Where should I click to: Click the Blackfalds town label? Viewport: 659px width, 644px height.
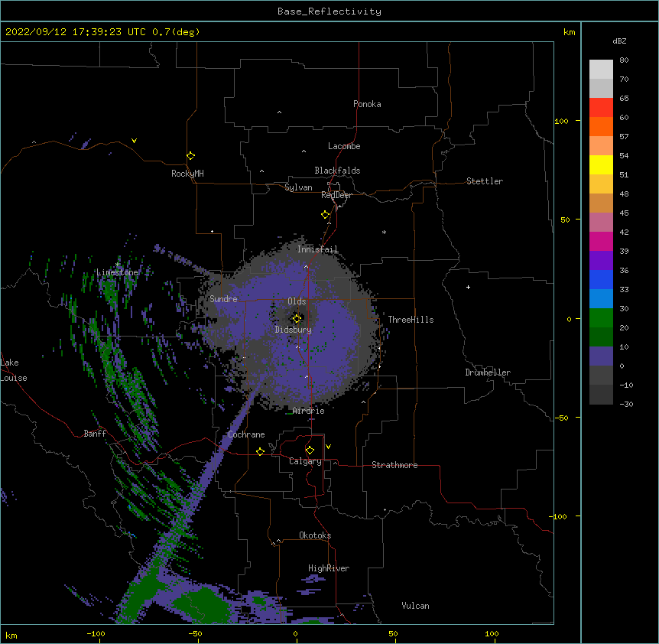pos(337,171)
